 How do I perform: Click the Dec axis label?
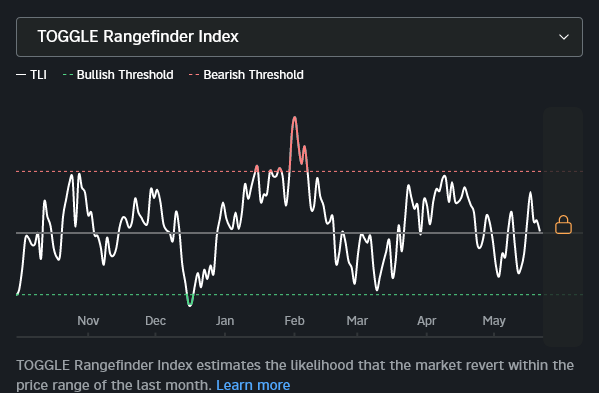pyautogui.click(x=155, y=320)
